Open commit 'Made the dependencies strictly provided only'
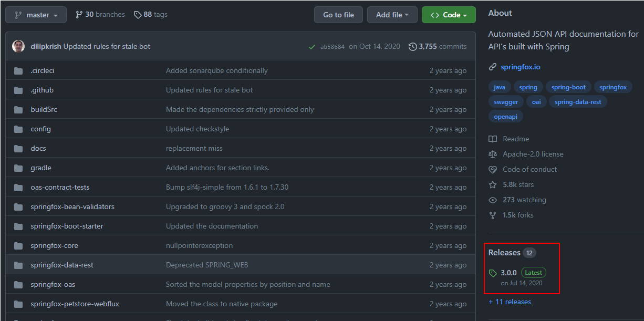644x321 pixels. (240, 109)
